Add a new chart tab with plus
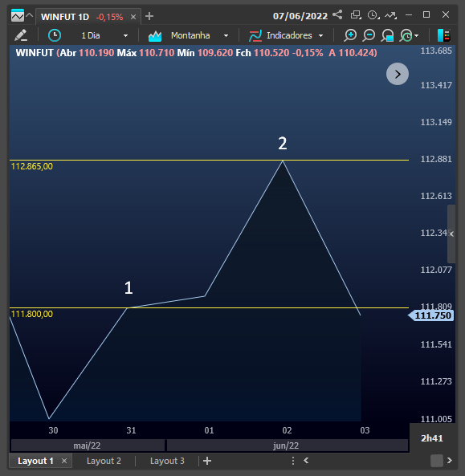Image resolution: width=465 pixels, height=476 pixels. click(x=149, y=16)
